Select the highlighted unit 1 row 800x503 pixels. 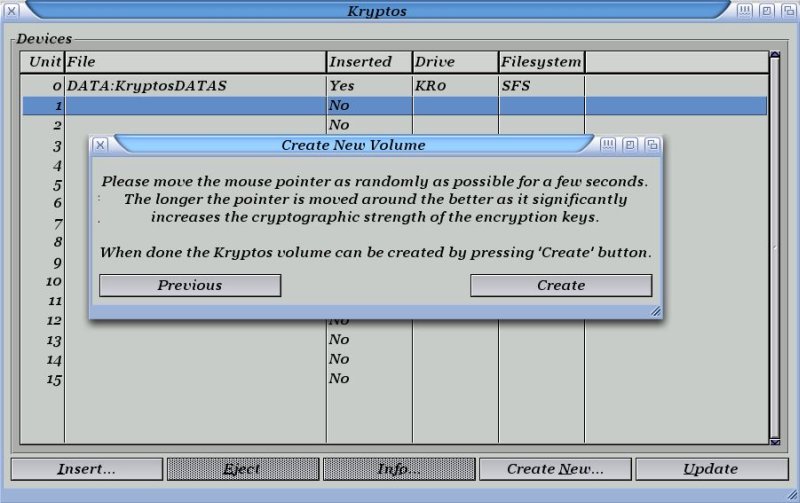(394, 106)
